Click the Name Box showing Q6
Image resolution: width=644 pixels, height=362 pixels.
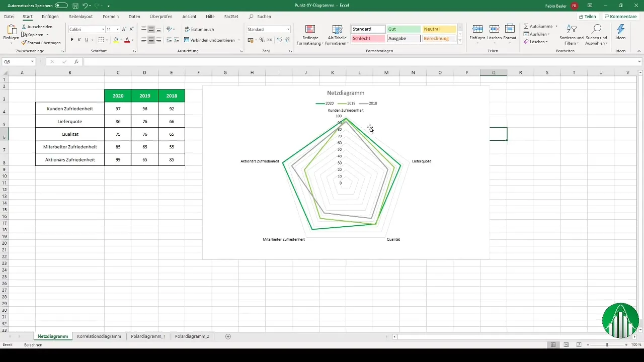tap(16, 61)
